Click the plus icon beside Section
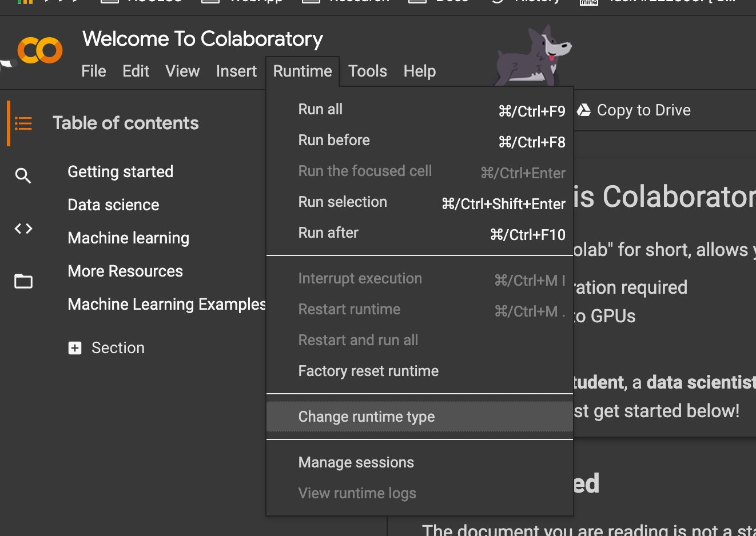756x536 pixels. 75,348
